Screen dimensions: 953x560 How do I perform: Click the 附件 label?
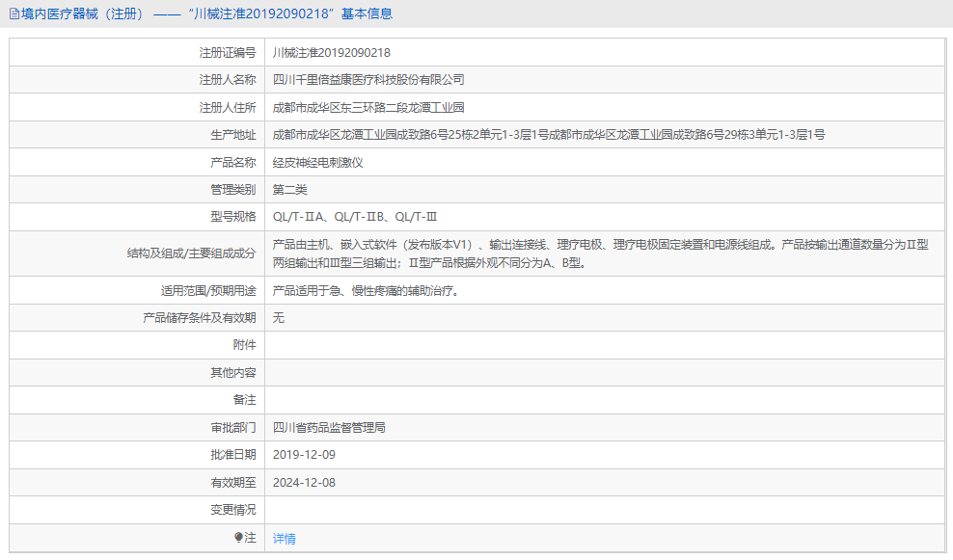click(244, 345)
